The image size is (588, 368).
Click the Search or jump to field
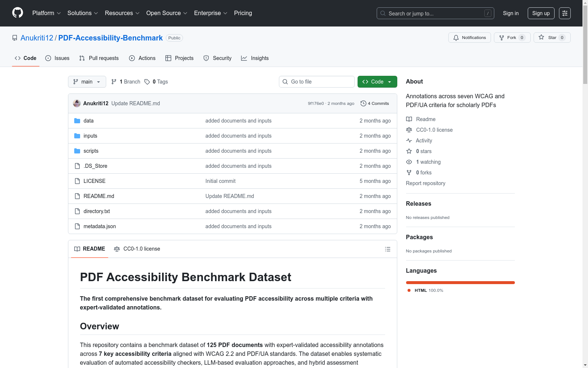[435, 13]
